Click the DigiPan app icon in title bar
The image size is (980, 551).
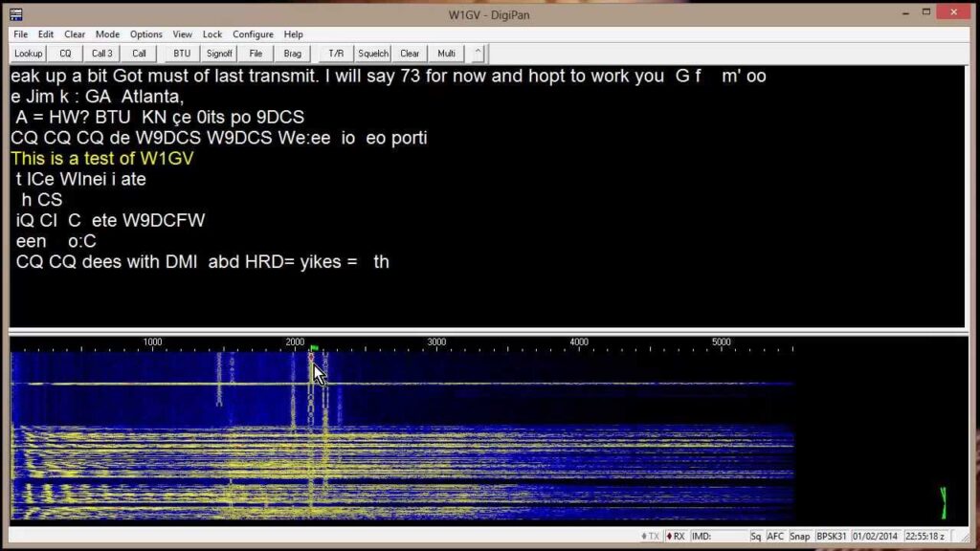(x=15, y=13)
